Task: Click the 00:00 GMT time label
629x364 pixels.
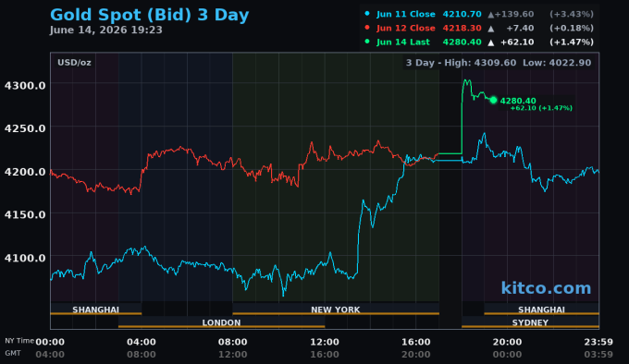Action: [508, 355]
